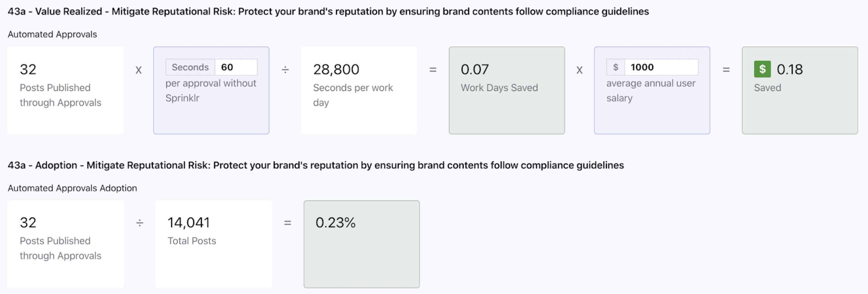Click the division symbol before 28,800

[285, 70]
